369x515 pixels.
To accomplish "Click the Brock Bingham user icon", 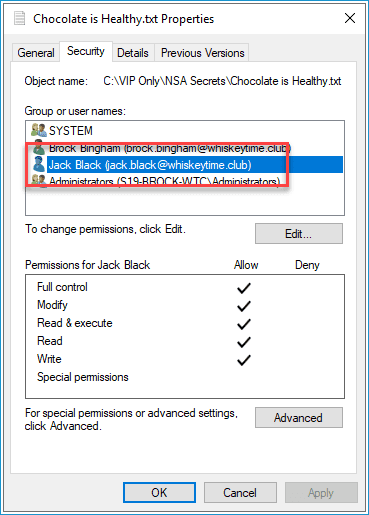I will [39, 147].
